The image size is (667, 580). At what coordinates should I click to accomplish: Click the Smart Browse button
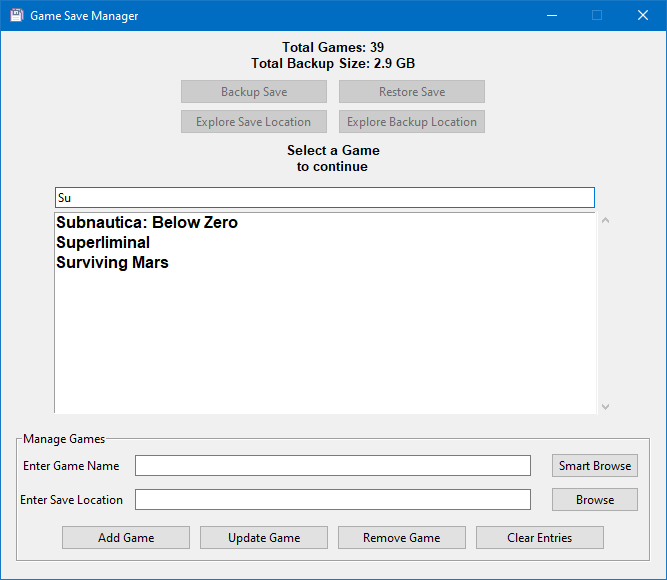pos(595,466)
